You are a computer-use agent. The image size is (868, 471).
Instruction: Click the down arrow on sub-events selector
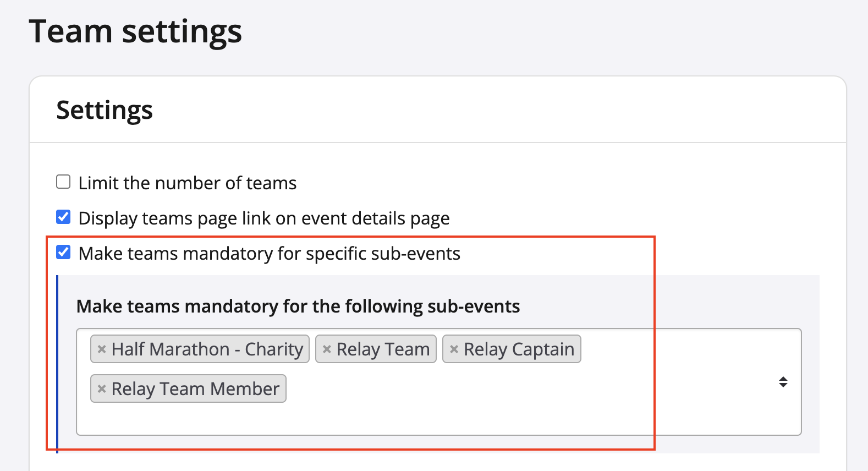pos(783,385)
